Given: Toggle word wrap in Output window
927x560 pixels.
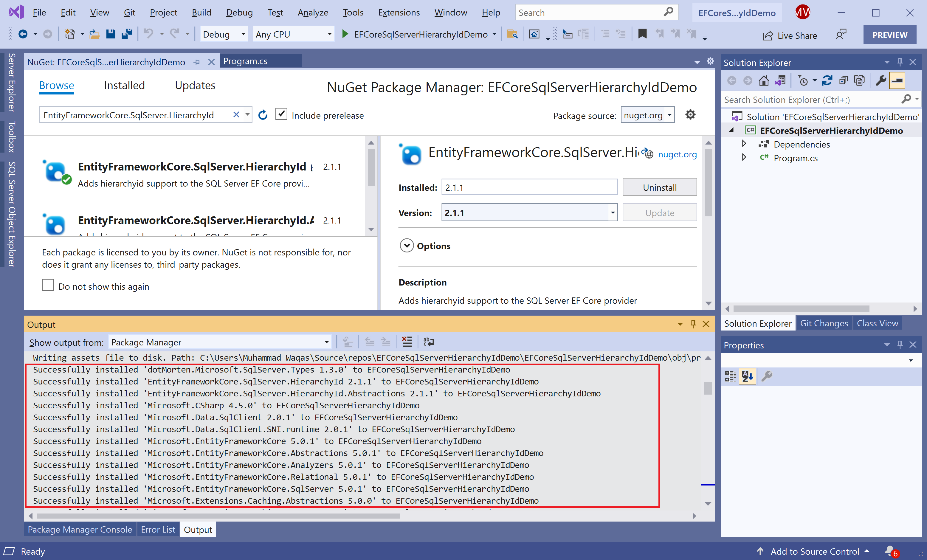Looking at the screenshot, I should pyautogui.click(x=429, y=342).
